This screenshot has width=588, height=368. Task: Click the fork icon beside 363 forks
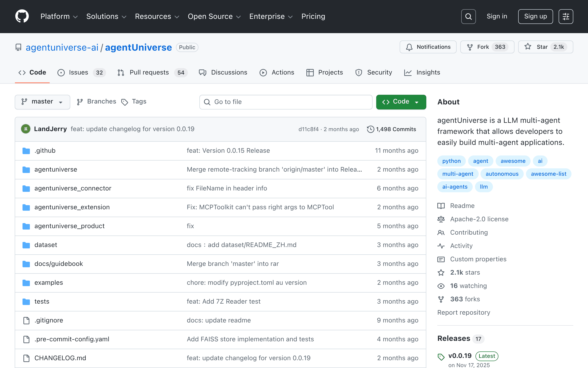(x=441, y=299)
